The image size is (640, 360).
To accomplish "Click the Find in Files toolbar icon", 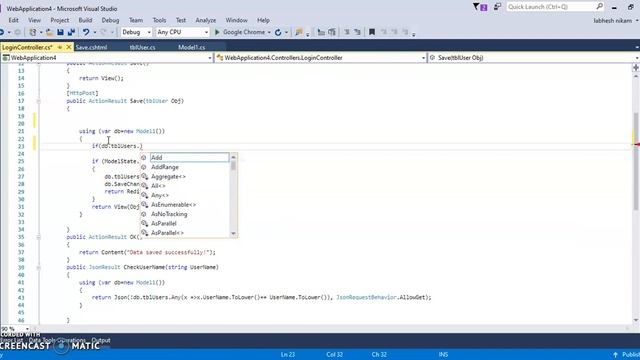I will click(299, 32).
